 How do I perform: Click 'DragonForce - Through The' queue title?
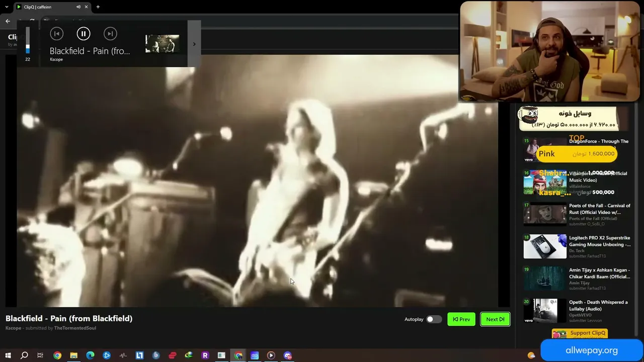(599, 141)
